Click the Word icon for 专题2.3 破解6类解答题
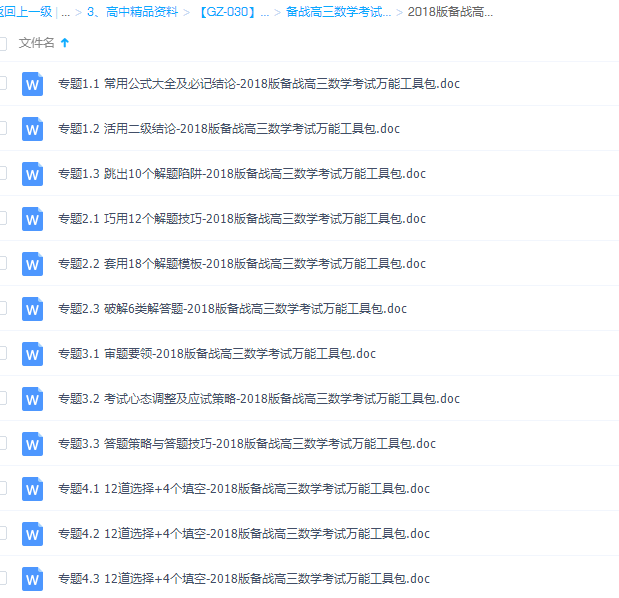This screenshot has width=619, height=598. 33,309
